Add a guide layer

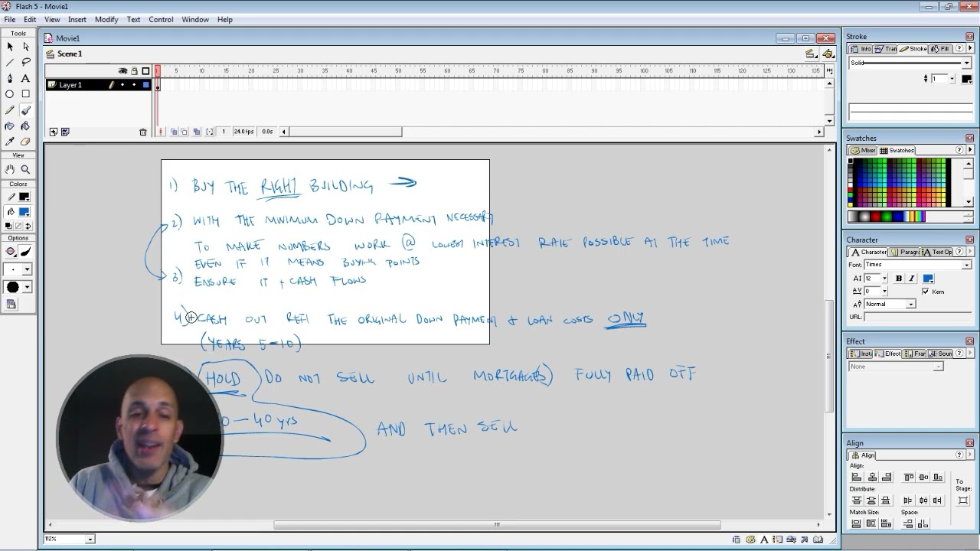(65, 132)
